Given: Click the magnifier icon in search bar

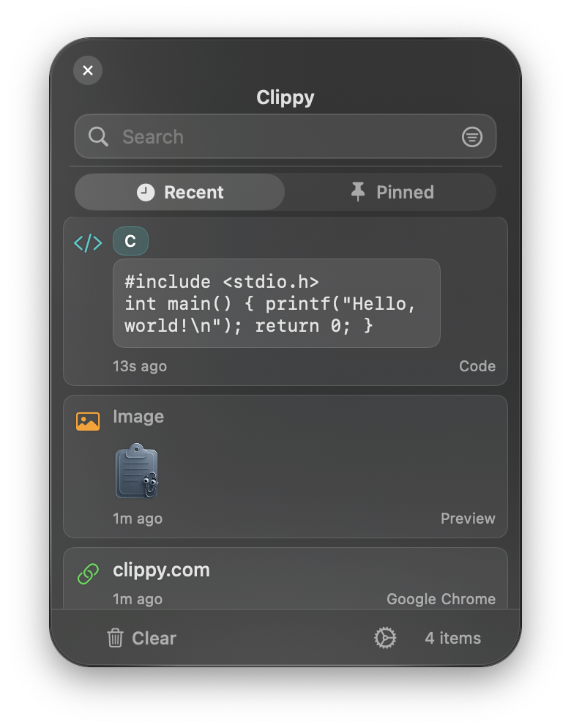Looking at the screenshot, I should pyautogui.click(x=98, y=137).
